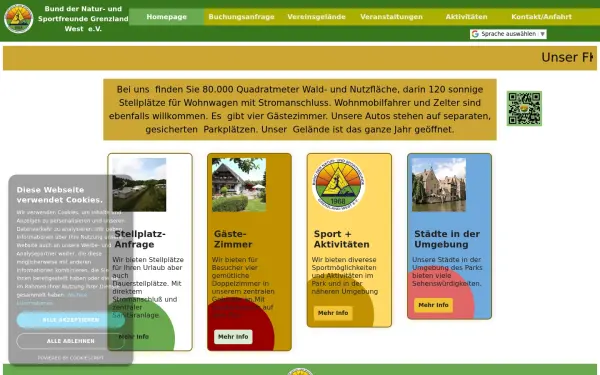Click the Powered by CookieScript link
The width and height of the screenshot is (600, 375).
[71, 358]
